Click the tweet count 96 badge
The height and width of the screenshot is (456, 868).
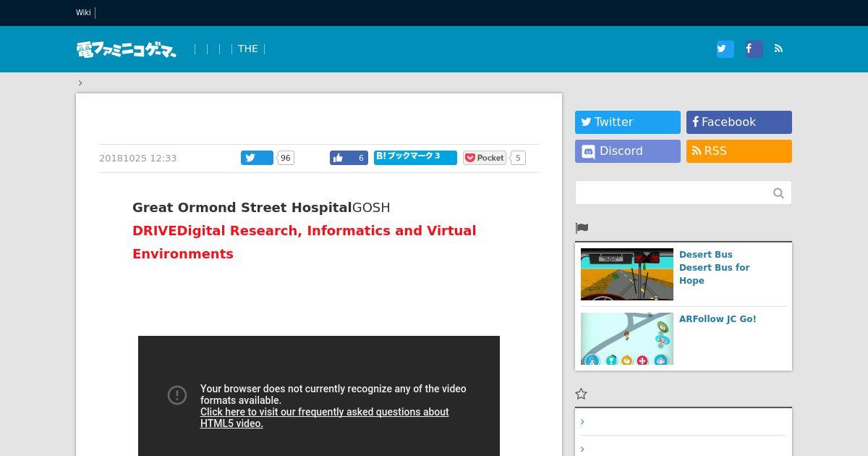coord(286,158)
